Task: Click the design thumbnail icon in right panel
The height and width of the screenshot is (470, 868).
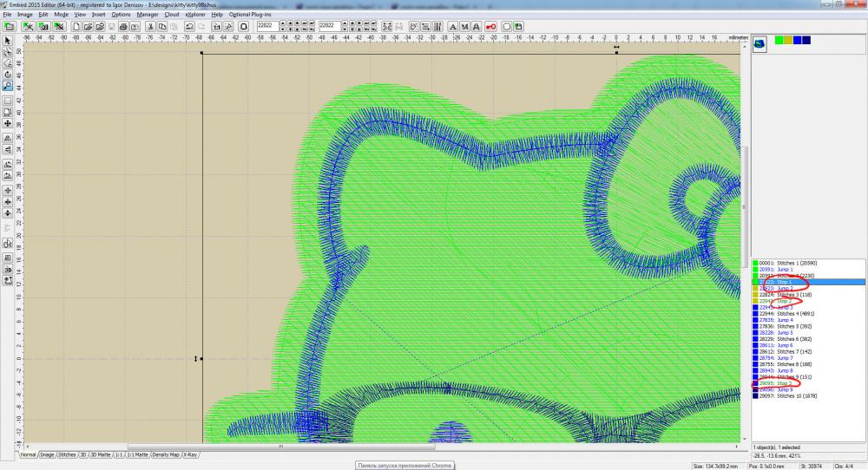Action: click(x=759, y=43)
